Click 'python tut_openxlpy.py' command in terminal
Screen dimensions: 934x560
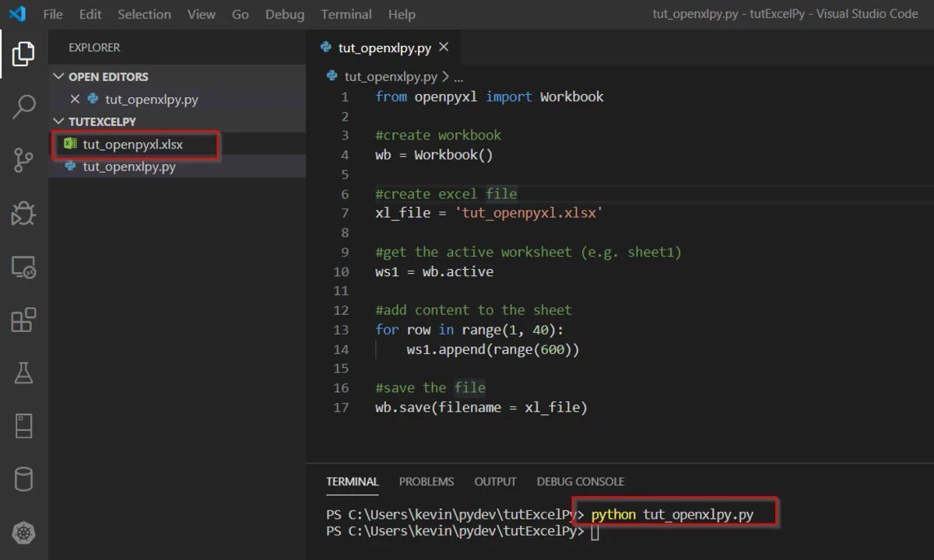coord(672,514)
